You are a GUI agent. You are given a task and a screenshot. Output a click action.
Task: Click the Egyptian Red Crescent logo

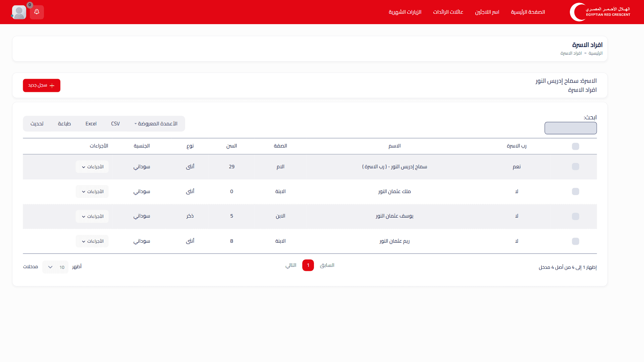click(600, 12)
